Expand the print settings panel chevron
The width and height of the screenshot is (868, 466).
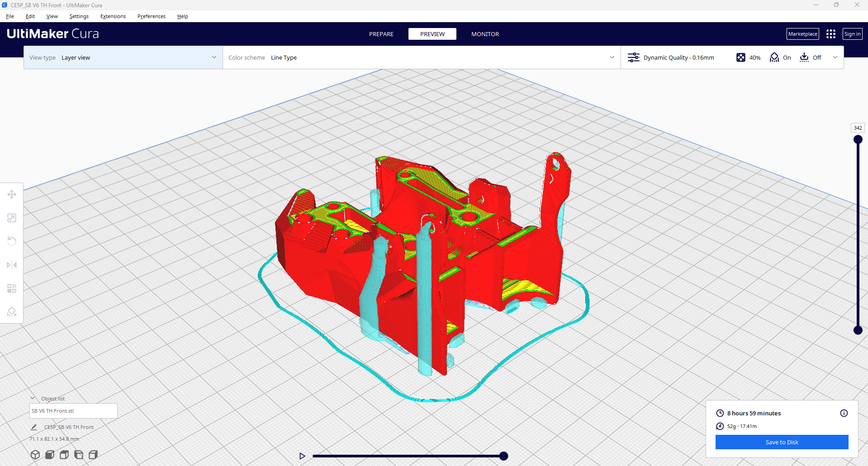(835, 57)
